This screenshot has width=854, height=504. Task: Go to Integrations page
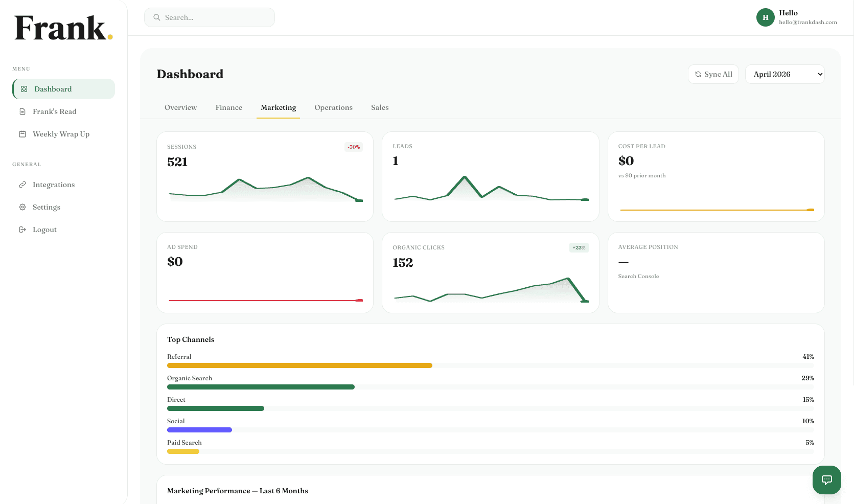pyautogui.click(x=64, y=185)
